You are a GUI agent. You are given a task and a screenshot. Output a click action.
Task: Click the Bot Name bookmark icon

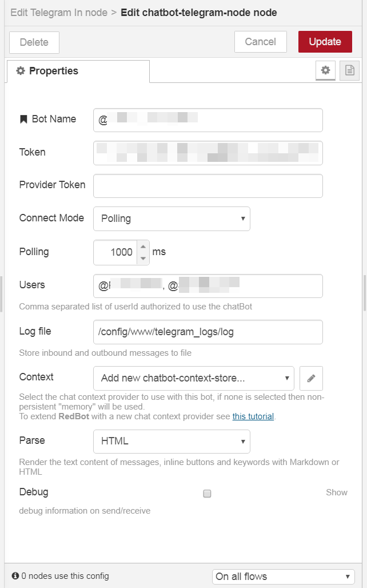click(x=23, y=119)
